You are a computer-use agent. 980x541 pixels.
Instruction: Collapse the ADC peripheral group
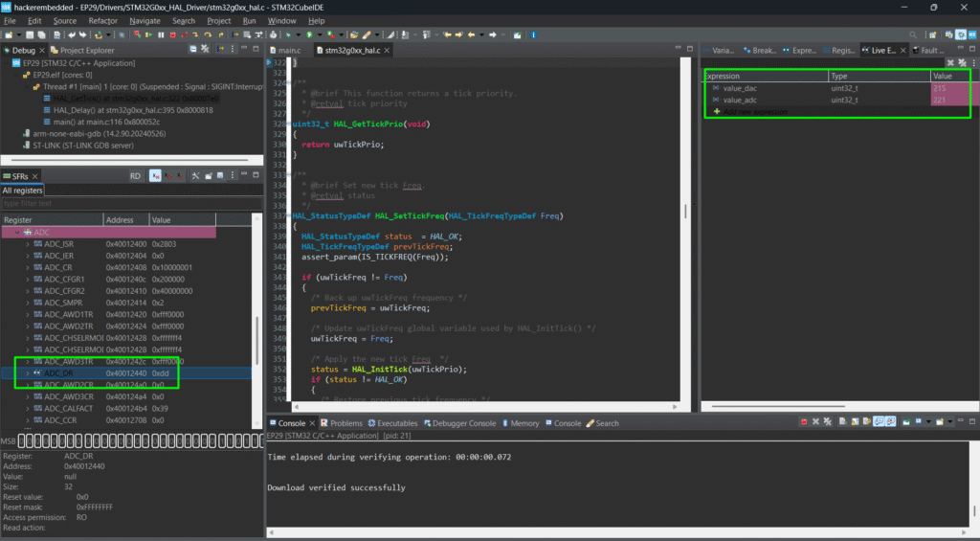click(x=15, y=232)
